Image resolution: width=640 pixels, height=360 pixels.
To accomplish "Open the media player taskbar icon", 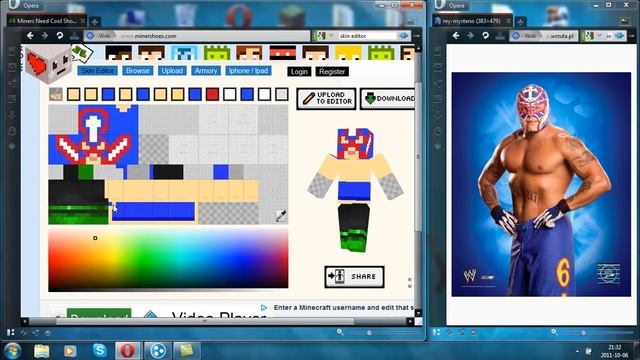I will pyautogui.click(x=70, y=351).
